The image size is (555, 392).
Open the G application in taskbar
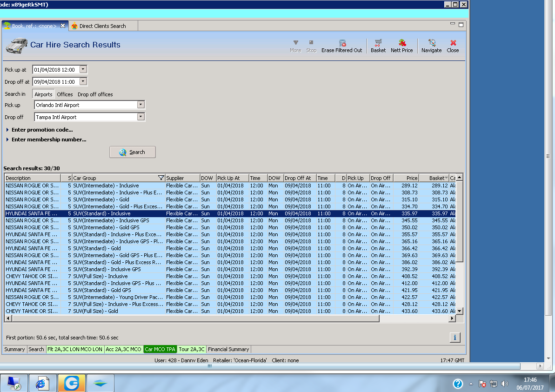72,383
